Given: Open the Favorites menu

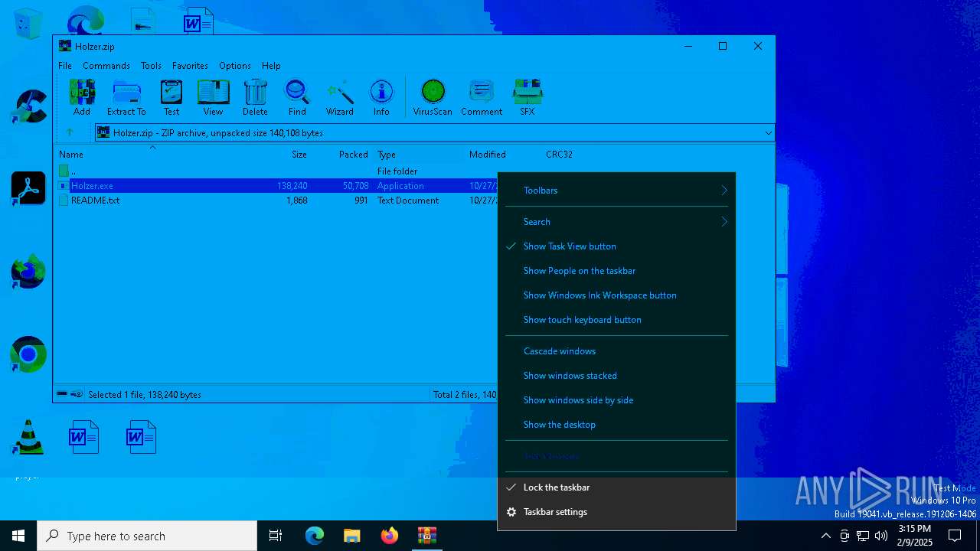Looking at the screenshot, I should (190, 66).
